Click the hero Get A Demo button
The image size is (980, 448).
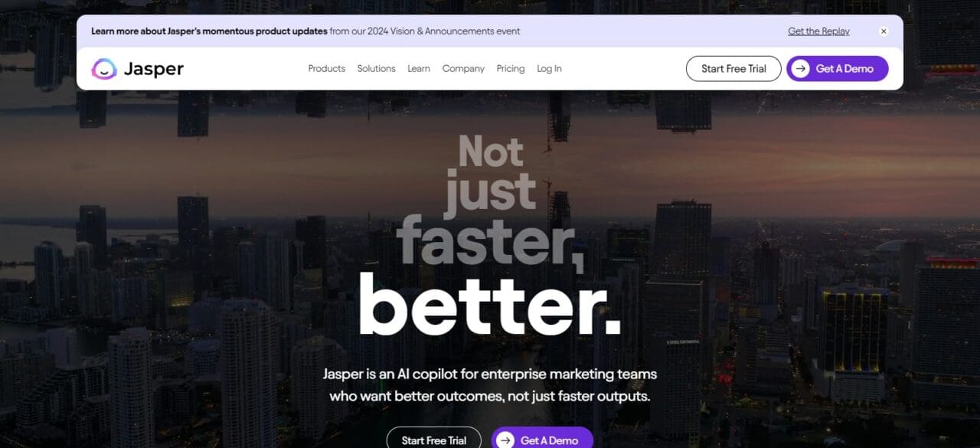coord(542,440)
